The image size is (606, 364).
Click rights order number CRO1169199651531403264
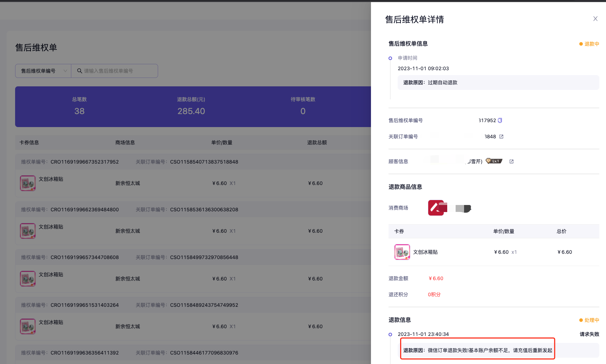tap(84, 305)
